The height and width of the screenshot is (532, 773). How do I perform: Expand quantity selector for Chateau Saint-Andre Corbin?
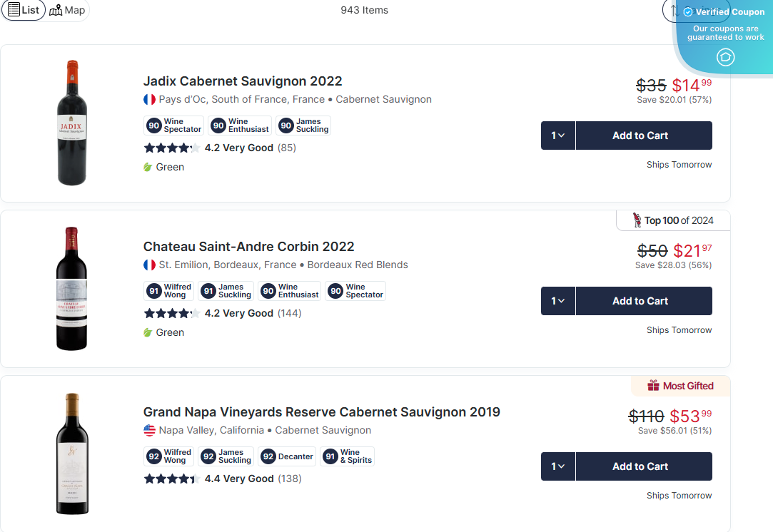click(x=557, y=300)
